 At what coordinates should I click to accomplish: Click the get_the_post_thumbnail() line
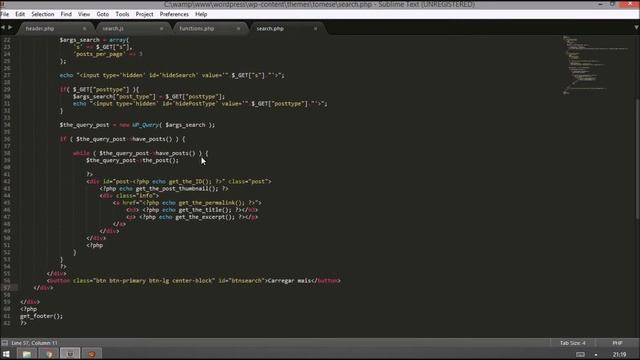click(x=164, y=189)
